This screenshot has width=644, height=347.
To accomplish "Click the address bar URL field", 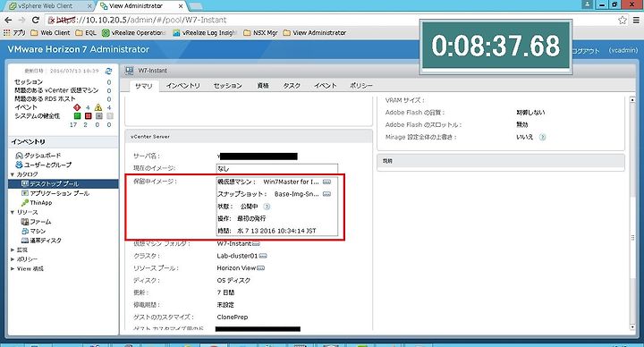I will pyautogui.click(x=328, y=20).
